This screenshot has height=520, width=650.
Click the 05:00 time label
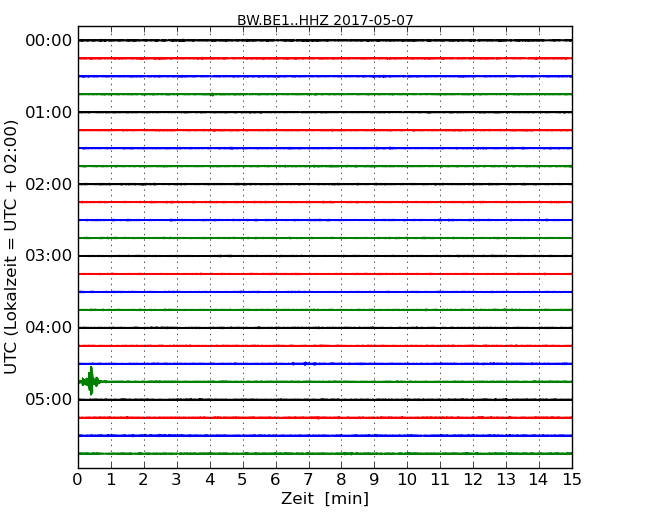[49, 399]
